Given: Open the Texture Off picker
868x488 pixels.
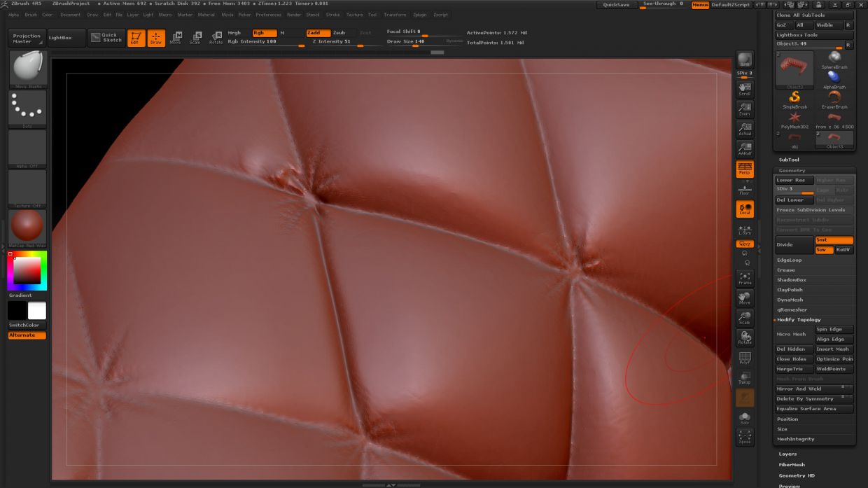Looking at the screenshot, I should [x=27, y=189].
